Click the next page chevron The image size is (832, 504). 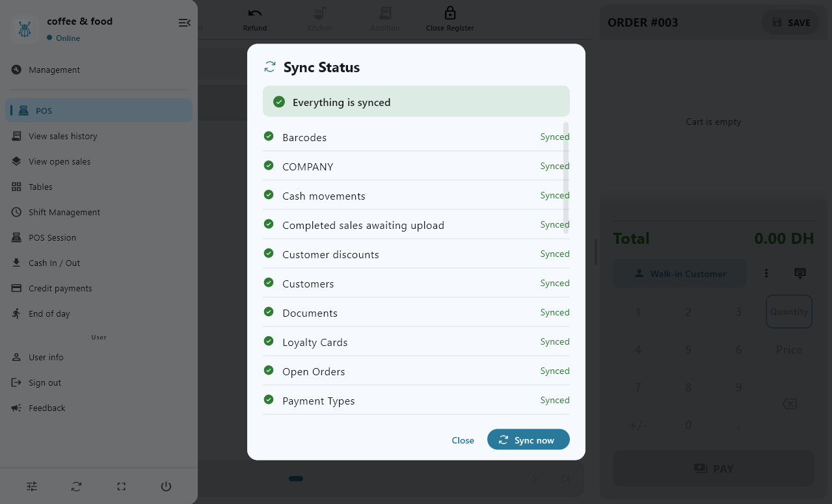point(534,479)
